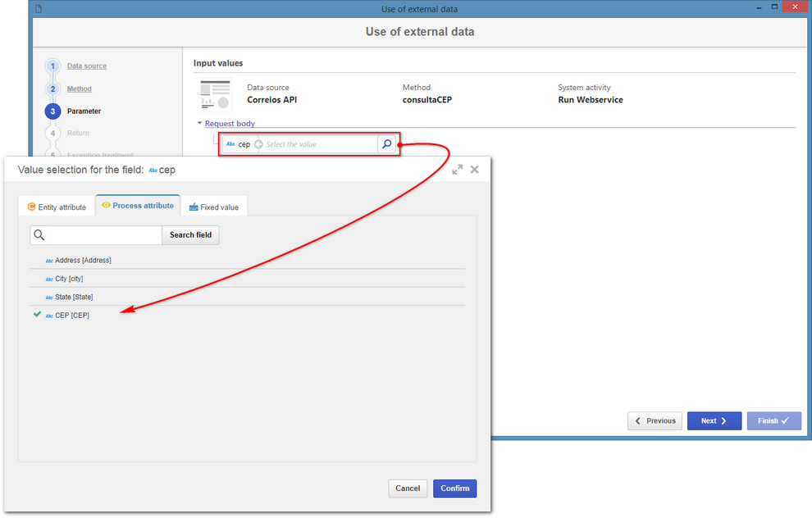Click the magnifier icon beside cep field
812x518 pixels.
(x=387, y=144)
